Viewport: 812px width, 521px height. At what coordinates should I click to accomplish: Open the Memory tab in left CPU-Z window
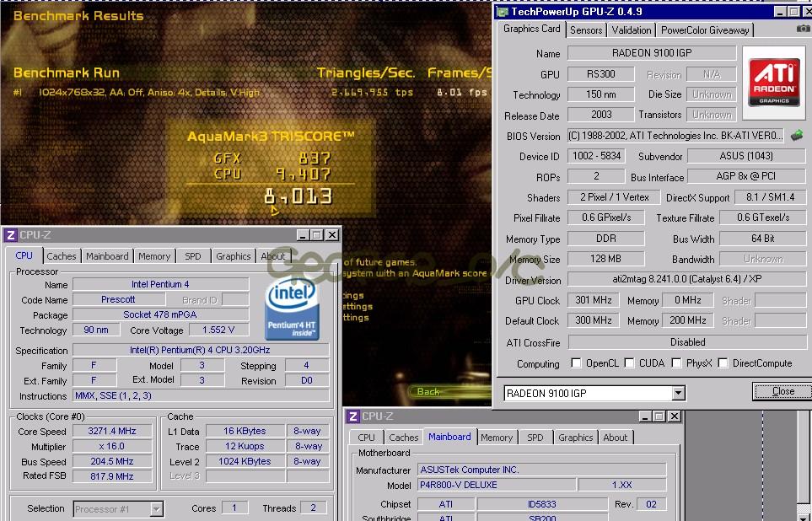click(x=153, y=256)
